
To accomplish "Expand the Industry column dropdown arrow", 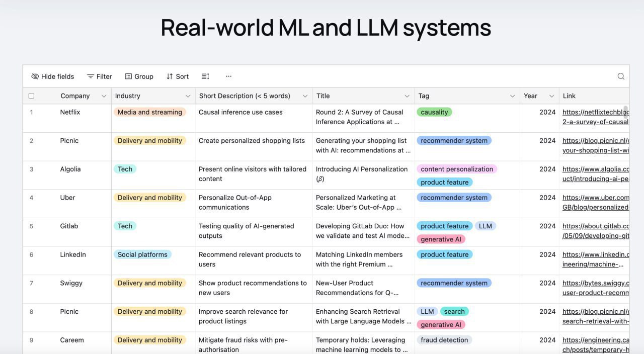I will [188, 96].
